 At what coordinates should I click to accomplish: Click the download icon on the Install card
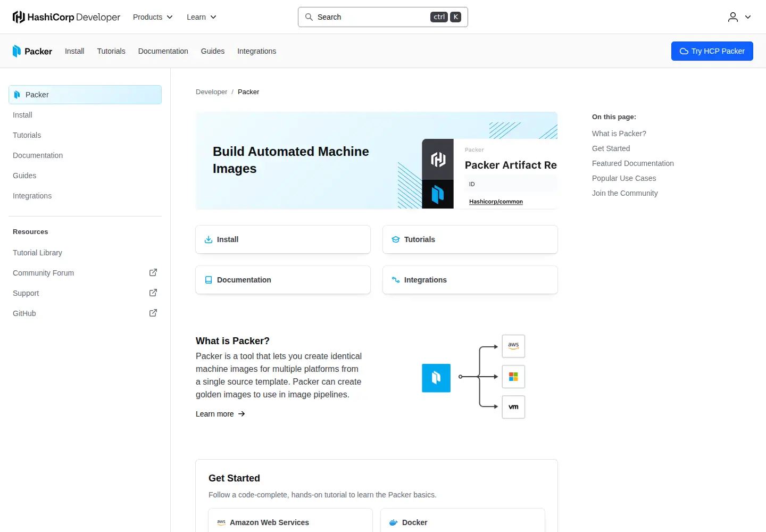(209, 239)
